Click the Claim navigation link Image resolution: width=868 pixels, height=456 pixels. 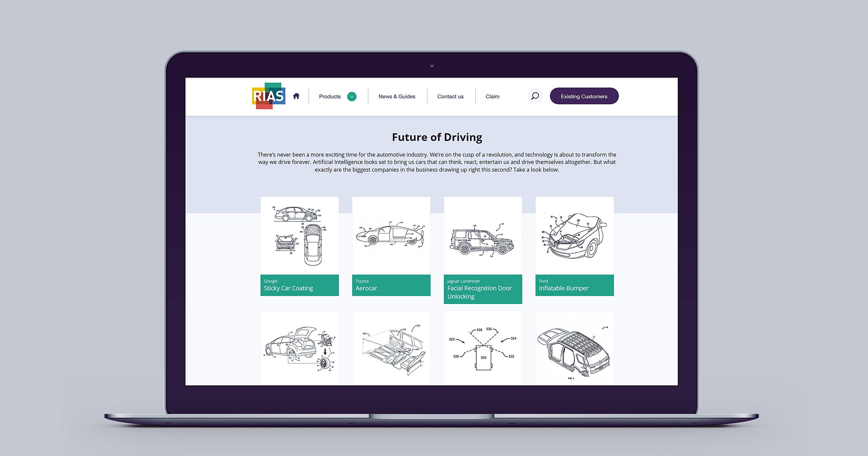[x=490, y=96]
